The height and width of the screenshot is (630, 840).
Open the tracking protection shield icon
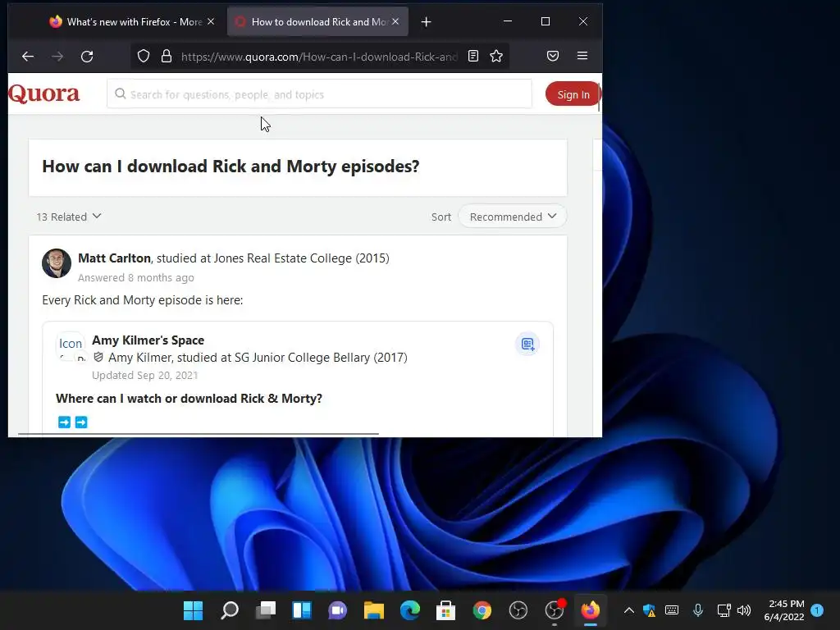[143, 57]
